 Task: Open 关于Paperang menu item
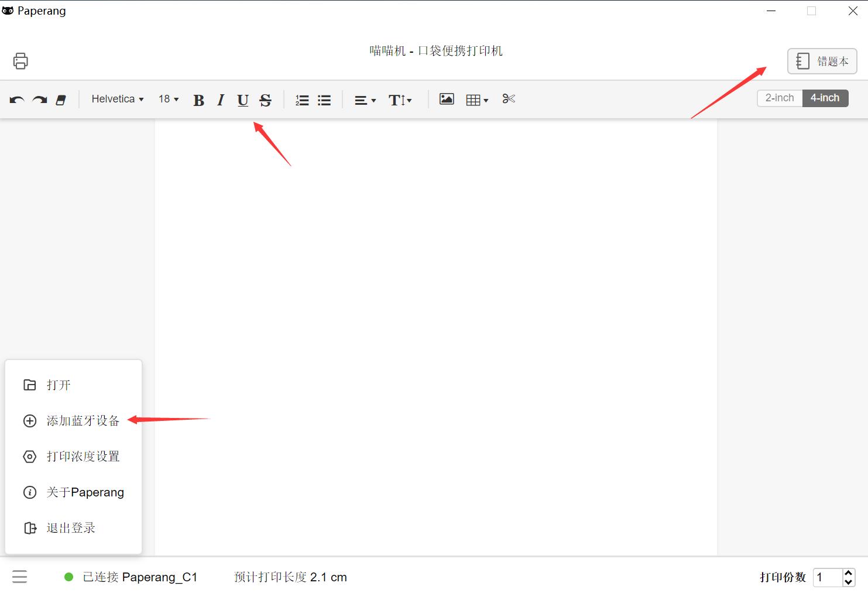(74, 492)
